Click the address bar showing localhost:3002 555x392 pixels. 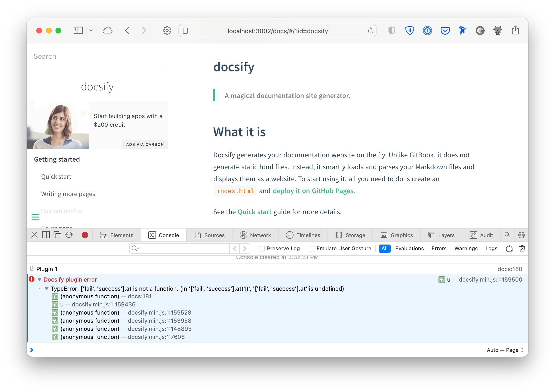click(x=277, y=31)
